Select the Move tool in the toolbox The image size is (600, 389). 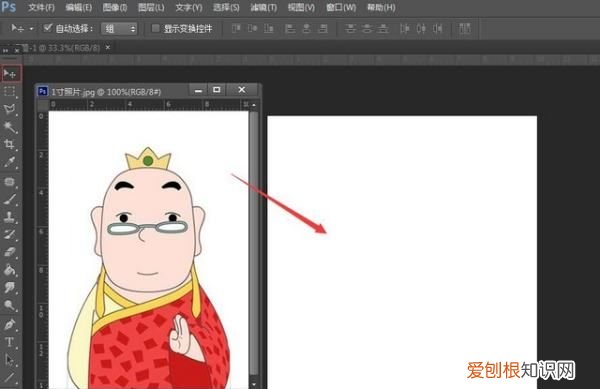point(10,73)
